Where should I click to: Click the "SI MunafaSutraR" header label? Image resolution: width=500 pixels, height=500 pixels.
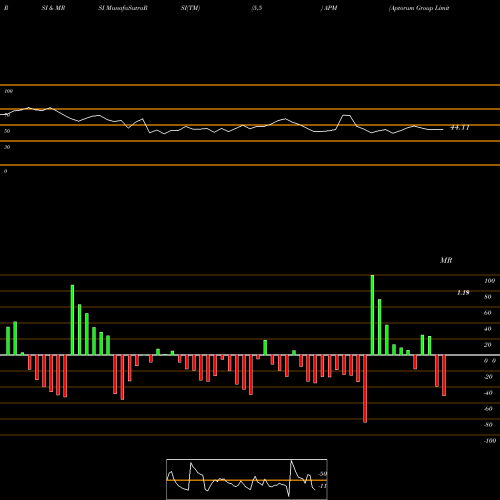coord(123,8)
